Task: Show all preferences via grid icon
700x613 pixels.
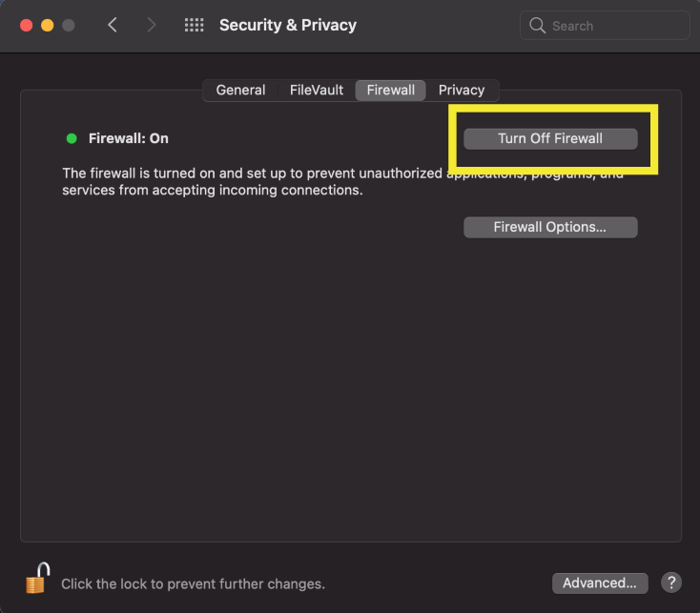Action: (195, 26)
